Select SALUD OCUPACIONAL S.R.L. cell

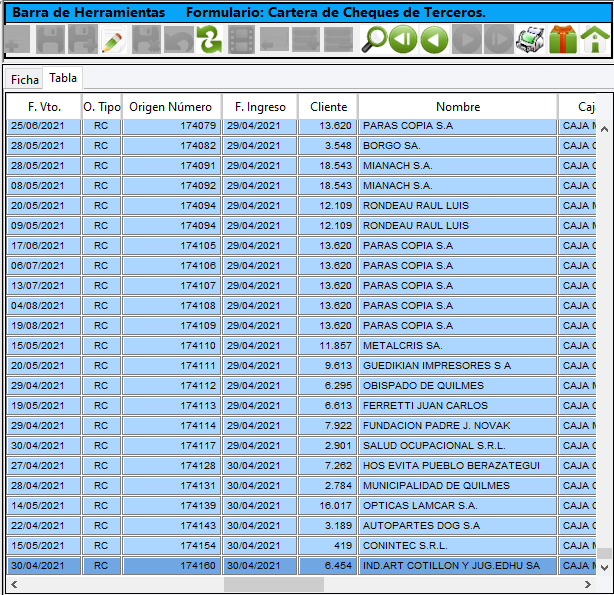(x=457, y=446)
